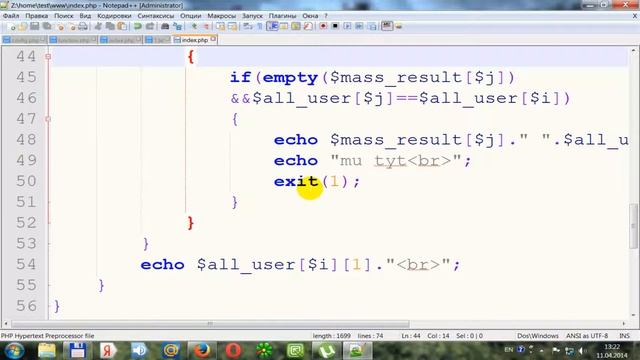Print the document using the toolbar icon
The image size is (640, 360).
pyautogui.click(x=83, y=27)
